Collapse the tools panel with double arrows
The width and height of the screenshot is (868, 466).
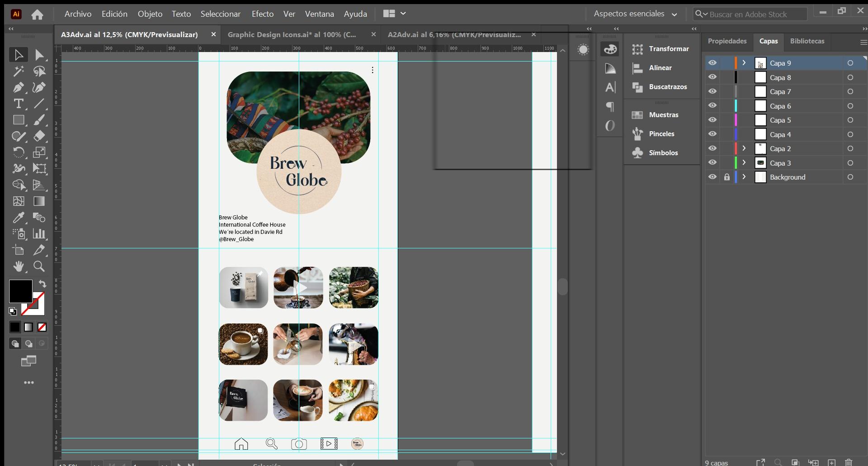pos(11,29)
